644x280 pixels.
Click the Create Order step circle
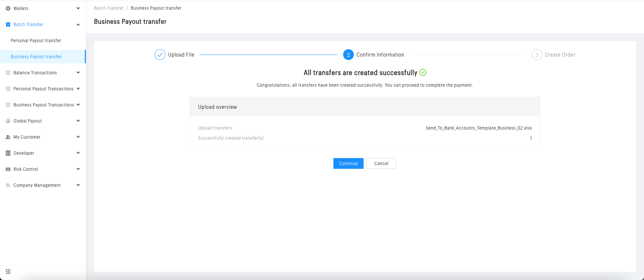point(537,55)
